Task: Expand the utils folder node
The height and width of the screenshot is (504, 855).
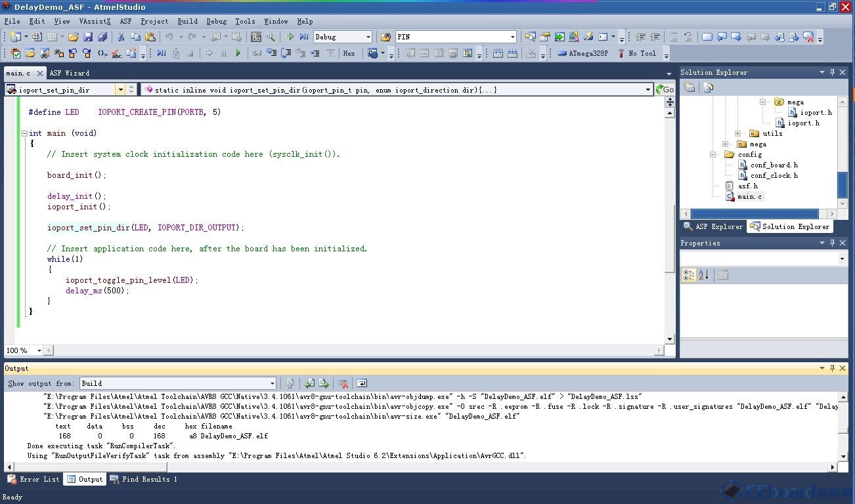Action: click(x=737, y=133)
